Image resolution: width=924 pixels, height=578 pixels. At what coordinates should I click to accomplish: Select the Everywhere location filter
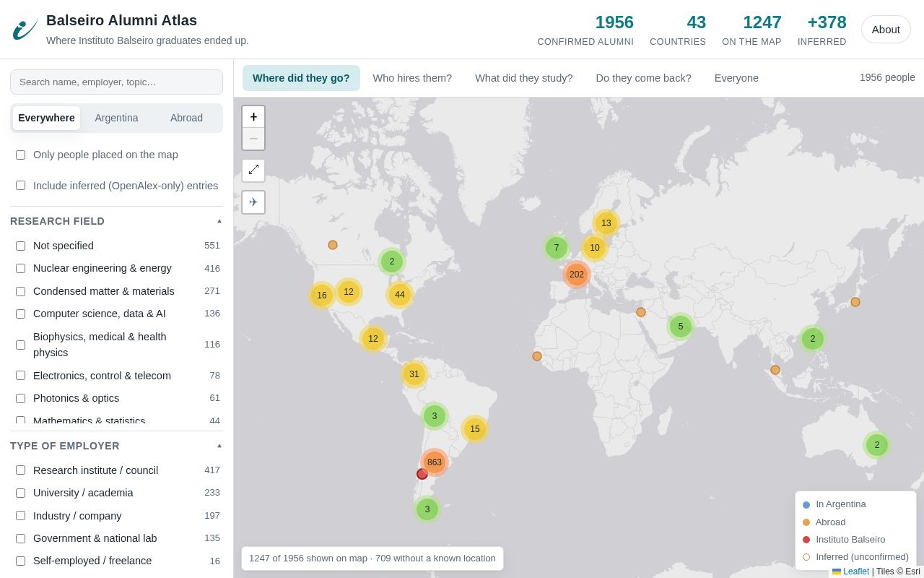46,118
